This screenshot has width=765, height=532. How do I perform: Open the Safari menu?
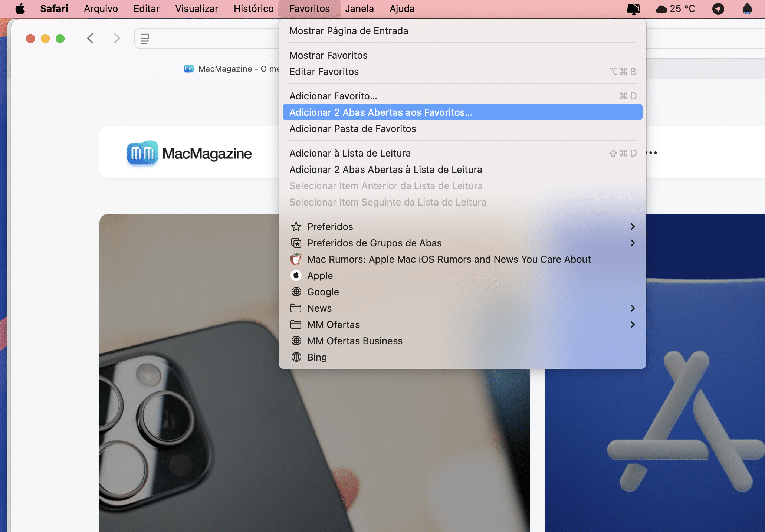(54, 9)
